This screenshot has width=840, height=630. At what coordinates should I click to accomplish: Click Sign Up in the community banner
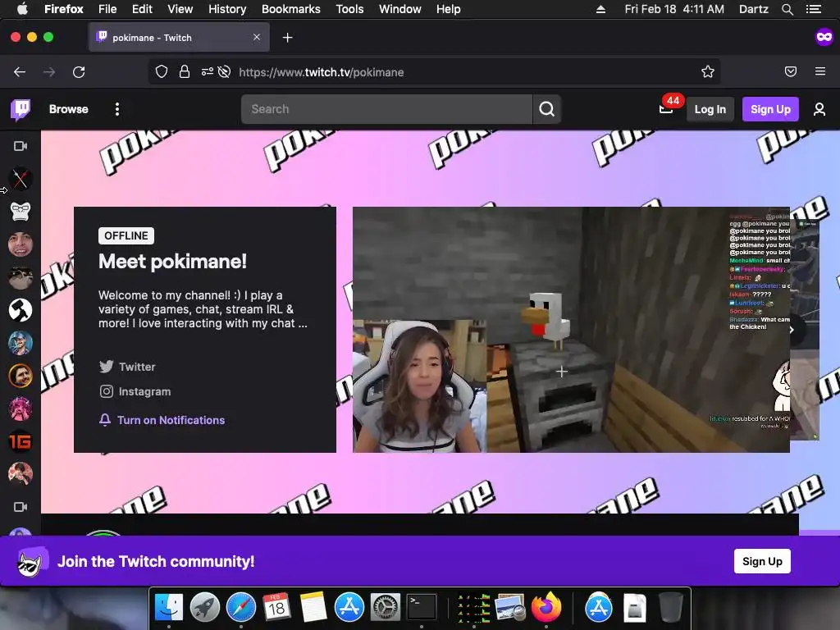[762, 561]
